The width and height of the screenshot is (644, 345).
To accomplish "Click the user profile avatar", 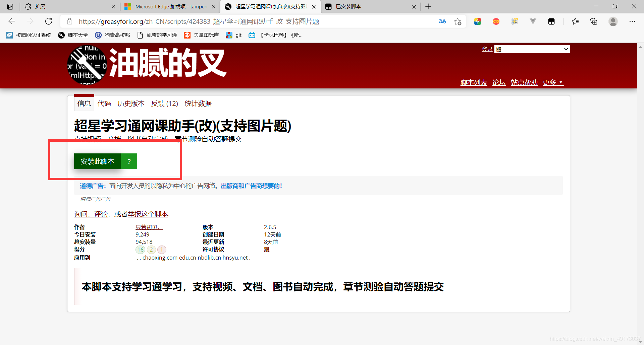I will coord(613,21).
